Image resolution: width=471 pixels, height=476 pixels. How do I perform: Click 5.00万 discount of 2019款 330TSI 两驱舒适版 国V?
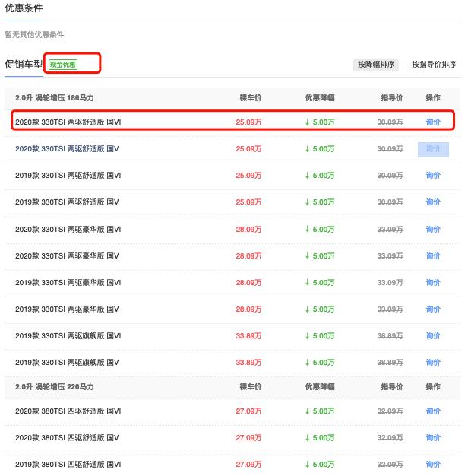320,202
